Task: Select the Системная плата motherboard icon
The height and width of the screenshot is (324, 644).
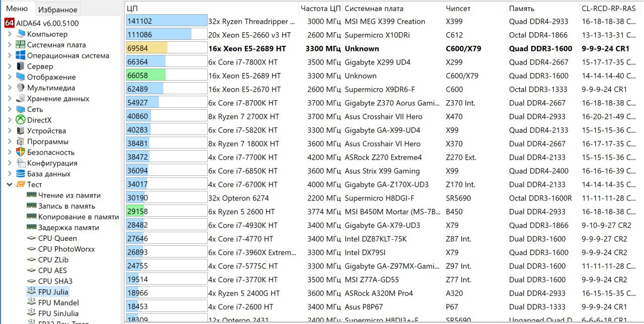Action: click(20, 45)
